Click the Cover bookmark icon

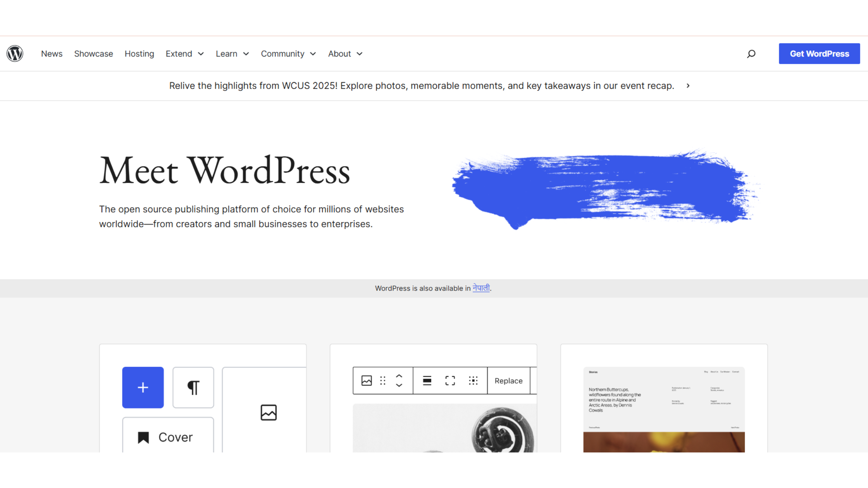point(143,437)
